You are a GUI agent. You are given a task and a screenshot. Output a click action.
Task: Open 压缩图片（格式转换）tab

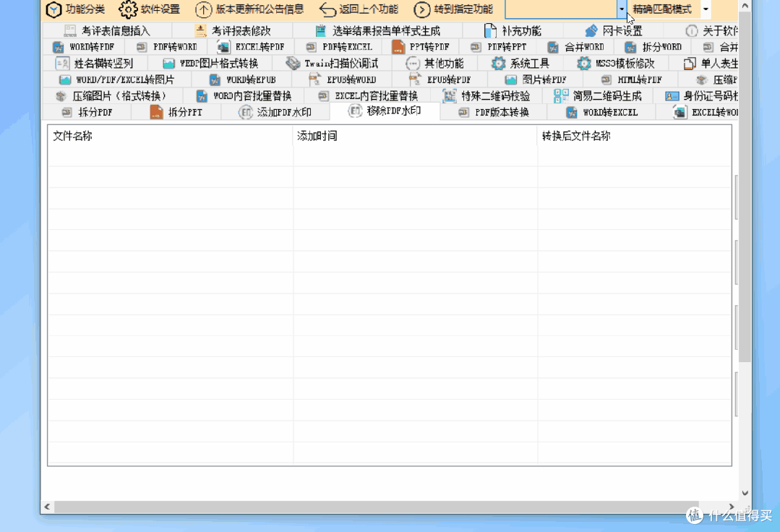click(x=113, y=96)
